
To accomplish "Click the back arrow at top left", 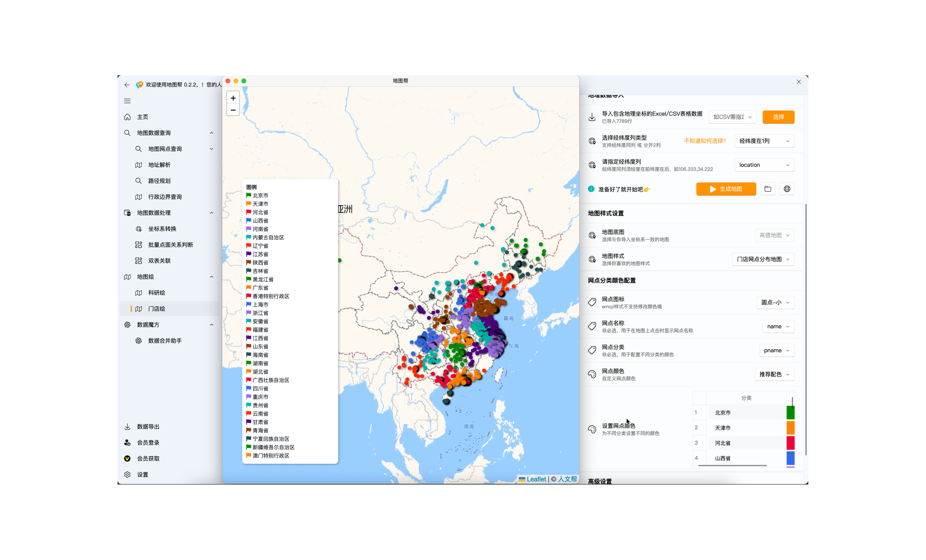I will point(127,85).
